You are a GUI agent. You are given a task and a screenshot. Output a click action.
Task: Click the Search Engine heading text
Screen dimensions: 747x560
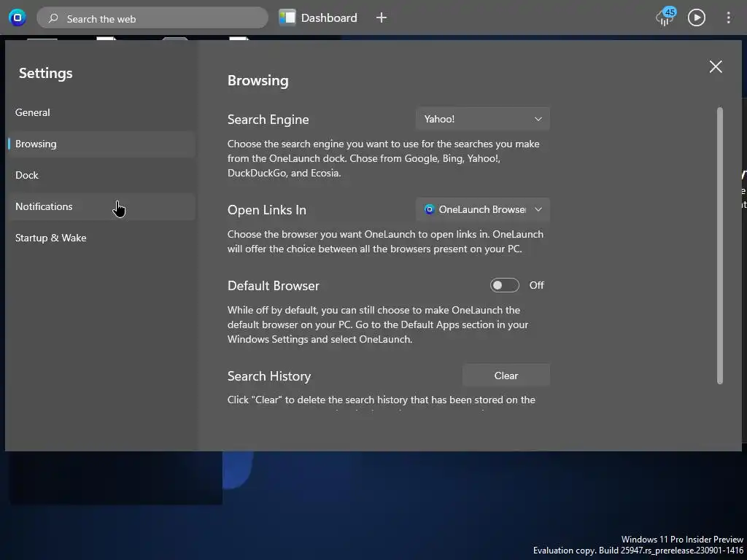coord(268,120)
